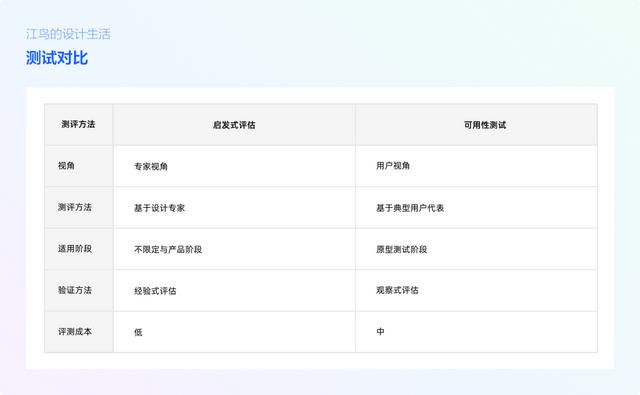This screenshot has height=395, width=640.
Task: Click the 江鸟的设计生活 subtitle text
Action: [x=68, y=34]
